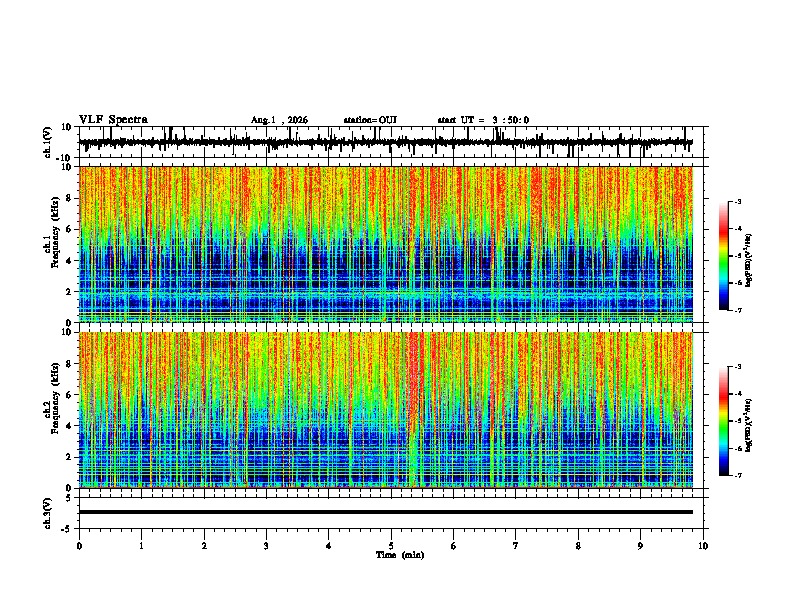Click the log(PSD) label beside ch.1 color bar

(x=749, y=260)
